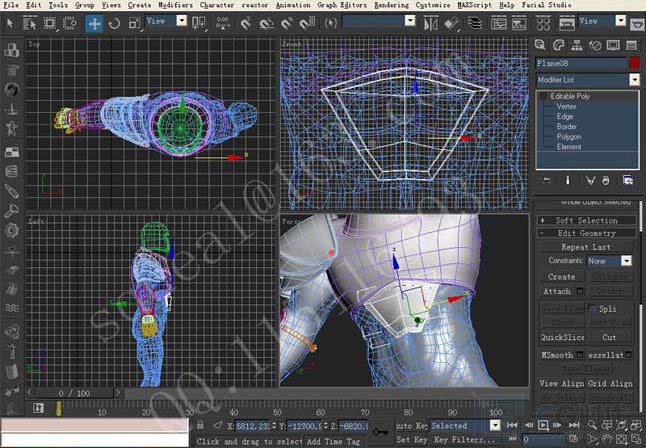The width and height of the screenshot is (646, 448).
Task: Click the Set Keys key icon
Action: 380,432
